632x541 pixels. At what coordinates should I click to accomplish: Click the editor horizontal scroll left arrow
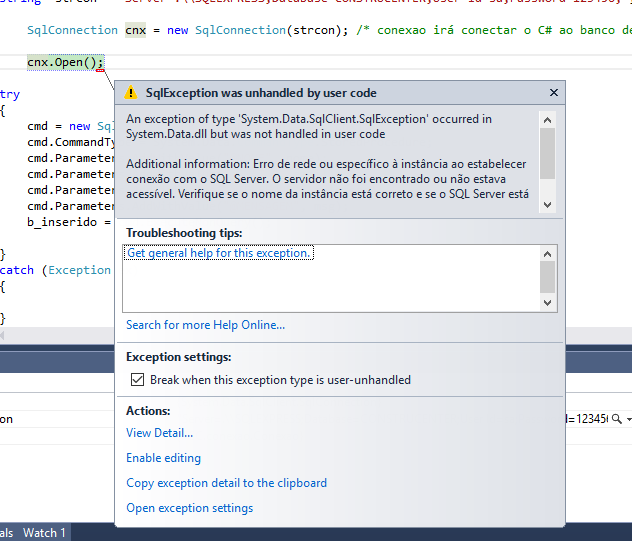[2, 335]
